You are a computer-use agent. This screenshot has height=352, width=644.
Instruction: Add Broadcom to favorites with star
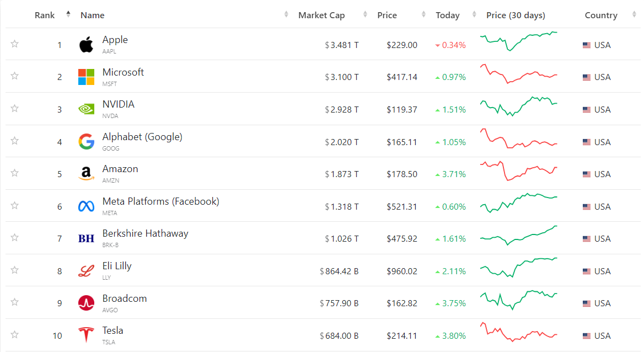pyautogui.click(x=15, y=302)
